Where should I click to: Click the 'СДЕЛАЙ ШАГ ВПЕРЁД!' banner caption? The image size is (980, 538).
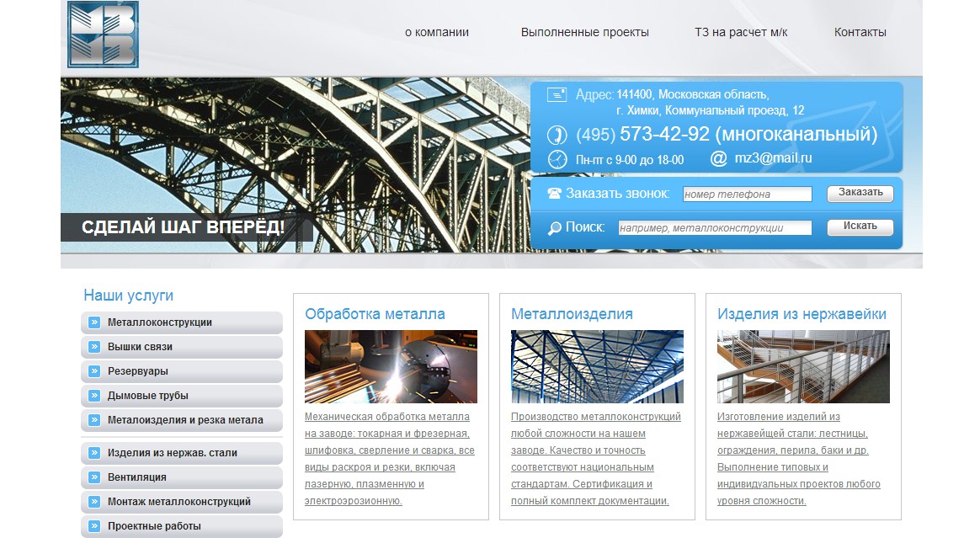184,226
